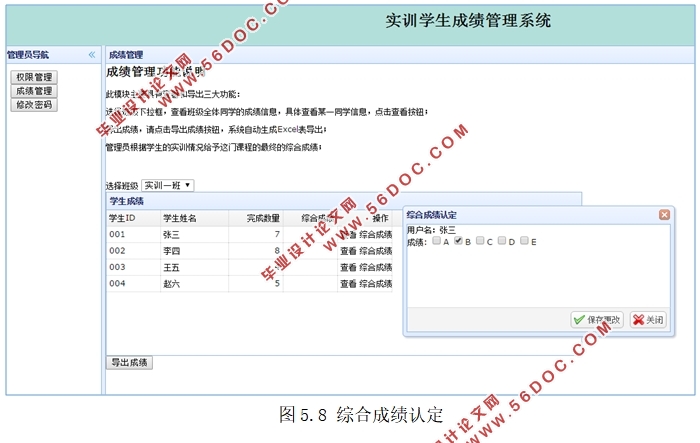Go to 成绩管理 in the sidebar

tap(35, 91)
